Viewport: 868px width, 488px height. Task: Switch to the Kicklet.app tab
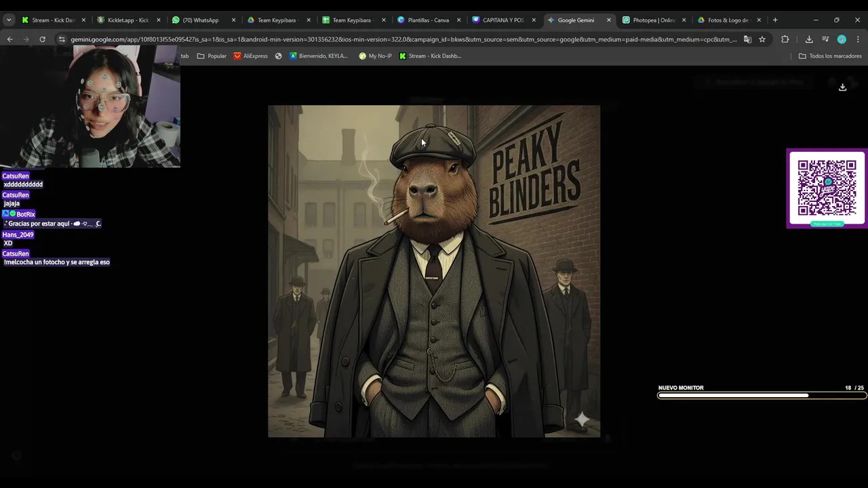tap(127, 20)
